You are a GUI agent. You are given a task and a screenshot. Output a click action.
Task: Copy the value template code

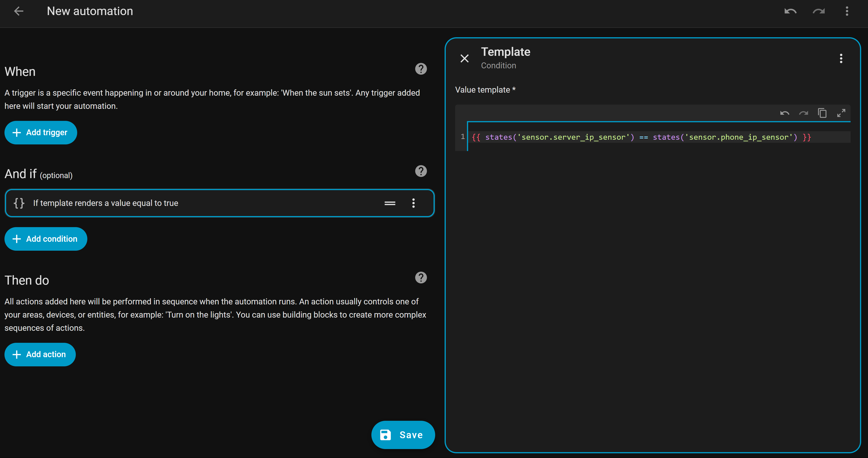tap(822, 113)
